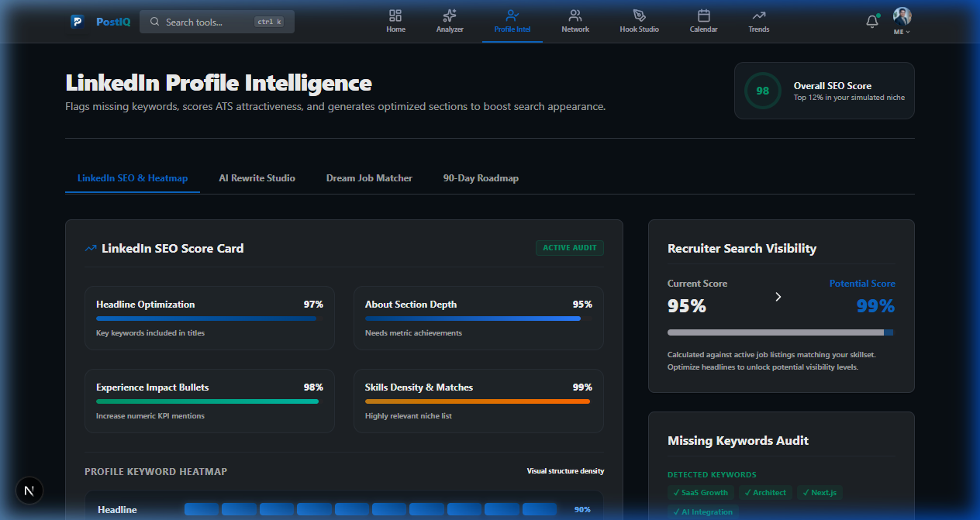
Task: Open the Dream Job Matcher tab
Action: pos(369,178)
